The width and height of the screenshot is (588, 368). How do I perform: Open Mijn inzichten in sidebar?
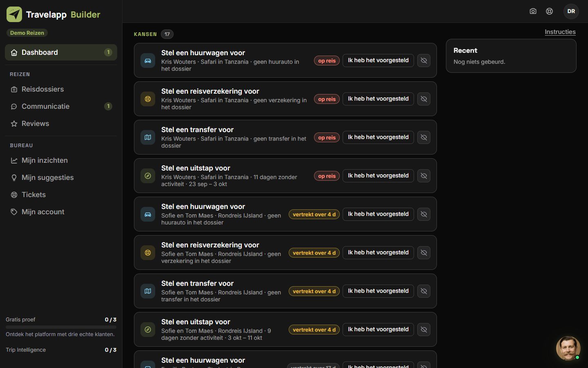point(61,160)
